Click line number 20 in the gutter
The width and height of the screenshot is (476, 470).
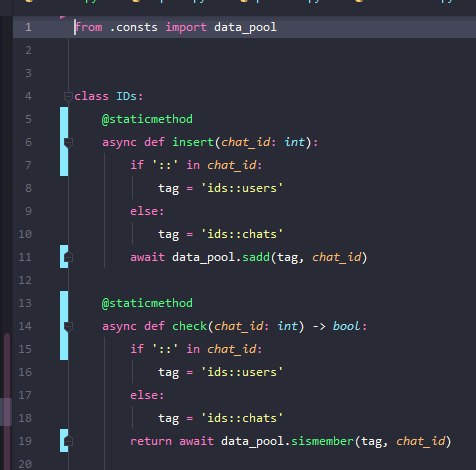[25, 464]
